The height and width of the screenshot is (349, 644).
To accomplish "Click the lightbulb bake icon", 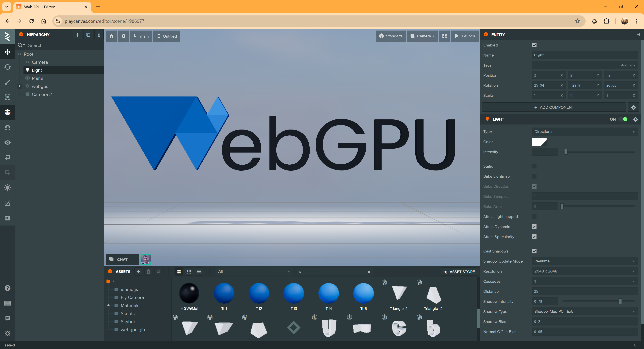I will [8, 188].
